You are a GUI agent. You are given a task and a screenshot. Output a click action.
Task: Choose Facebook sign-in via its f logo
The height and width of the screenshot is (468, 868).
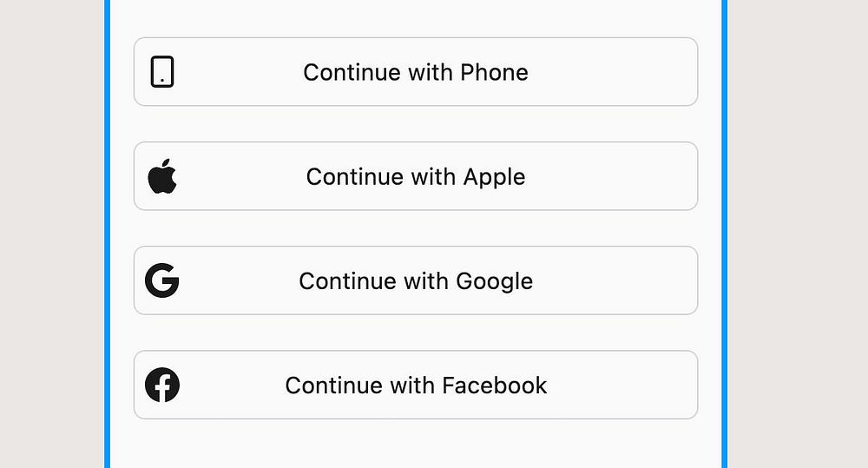[x=162, y=385]
